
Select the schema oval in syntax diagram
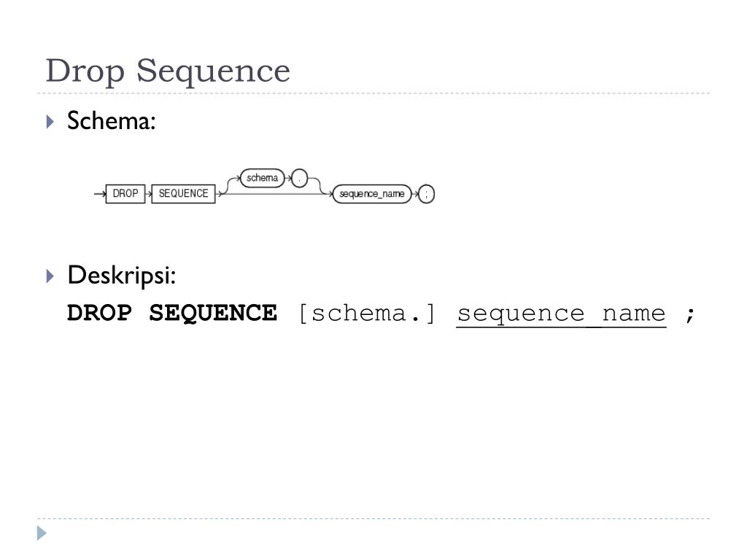263,178
